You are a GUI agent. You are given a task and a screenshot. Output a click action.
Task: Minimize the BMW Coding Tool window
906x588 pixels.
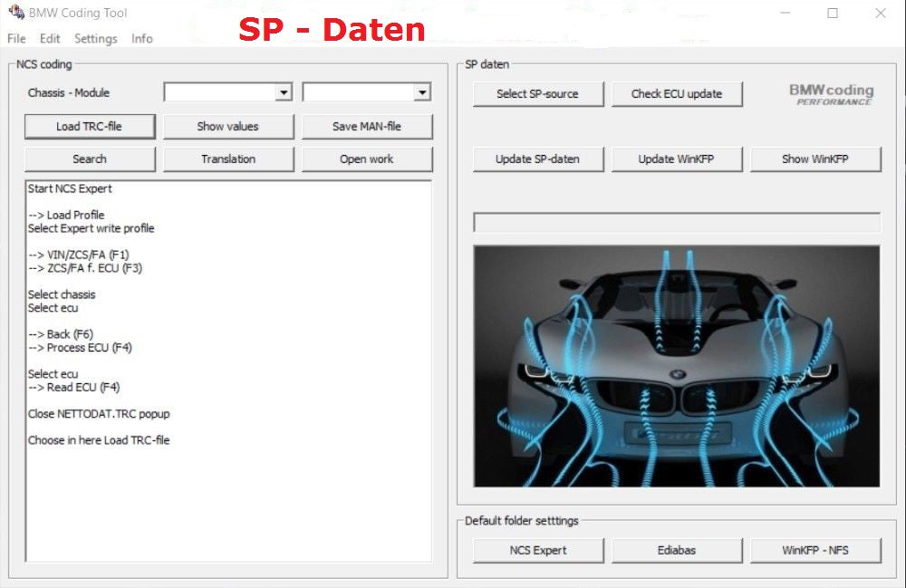pyautogui.click(x=786, y=13)
